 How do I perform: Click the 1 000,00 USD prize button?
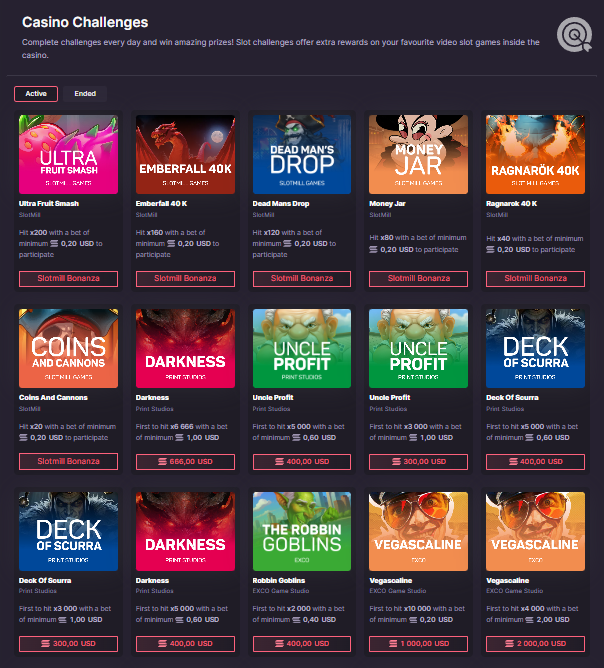[x=418, y=644]
